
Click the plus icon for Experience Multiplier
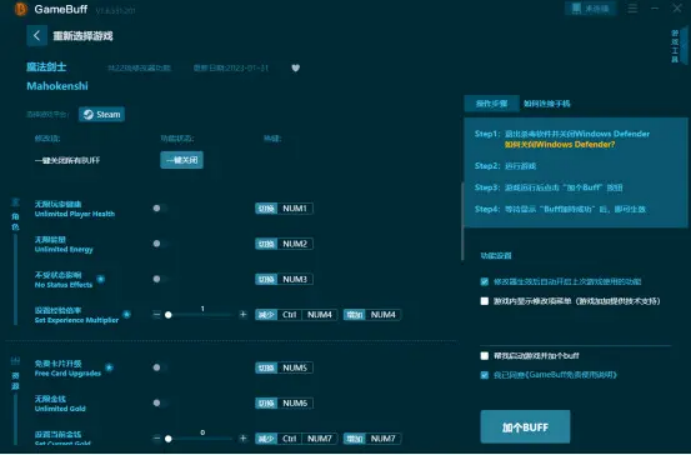coord(243,315)
